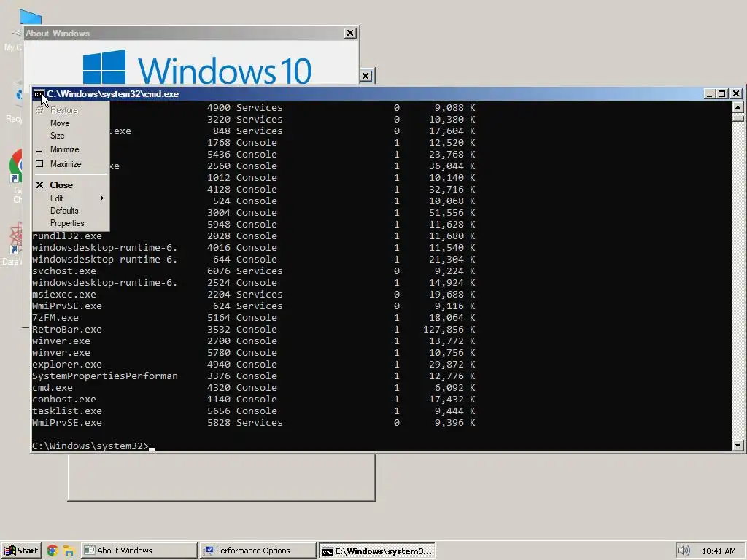Choose Close in the system menu
This screenshot has height=560, width=747.
[61, 184]
